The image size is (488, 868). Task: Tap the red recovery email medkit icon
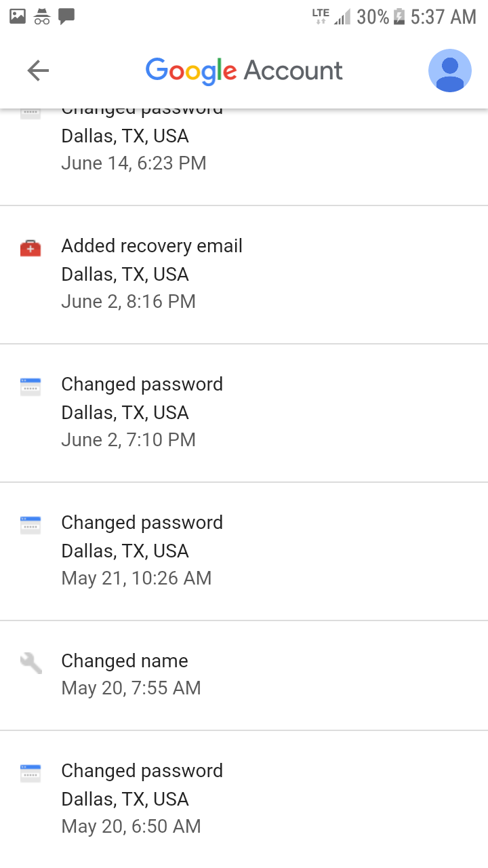(30, 248)
